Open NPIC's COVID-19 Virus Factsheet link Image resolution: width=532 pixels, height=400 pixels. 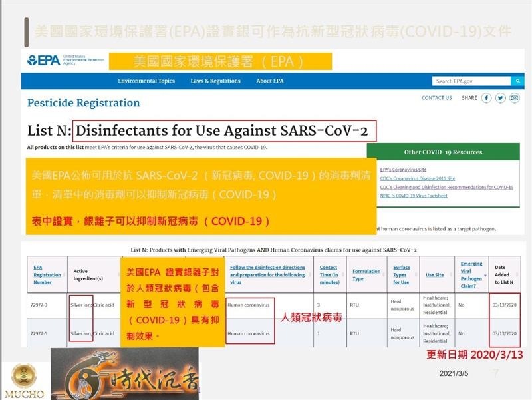point(414,196)
